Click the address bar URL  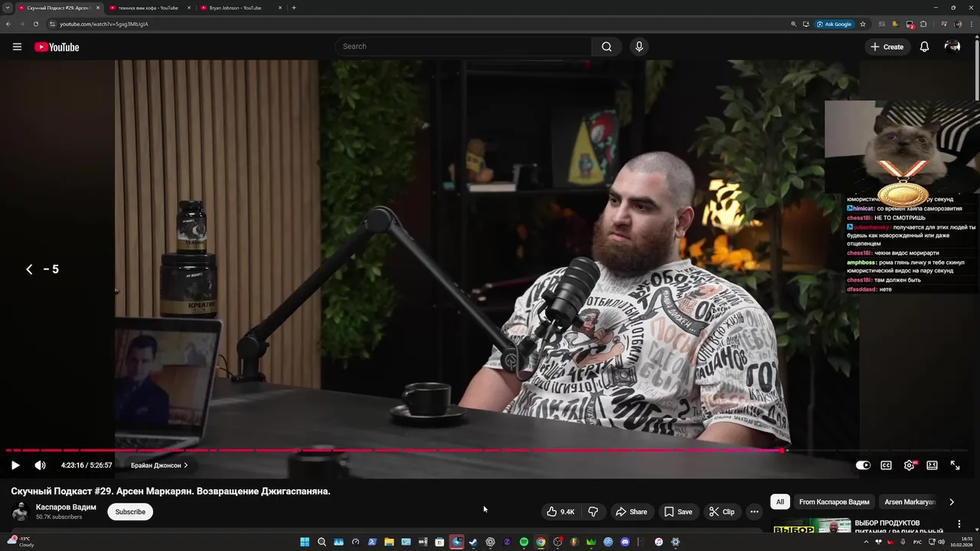pyautogui.click(x=104, y=24)
